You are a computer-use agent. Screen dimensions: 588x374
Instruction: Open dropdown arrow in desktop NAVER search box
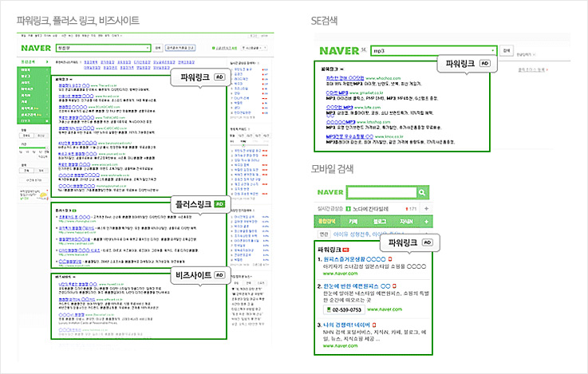click(148, 48)
